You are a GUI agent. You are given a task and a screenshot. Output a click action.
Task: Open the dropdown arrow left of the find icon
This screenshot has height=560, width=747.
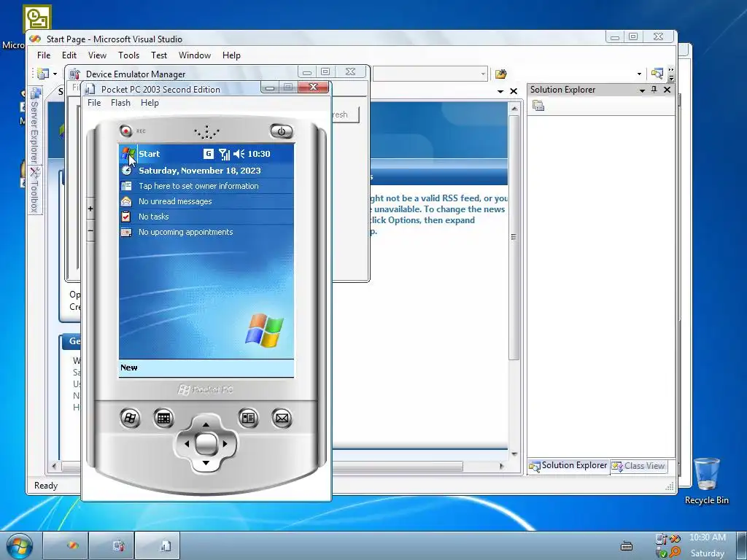639,74
